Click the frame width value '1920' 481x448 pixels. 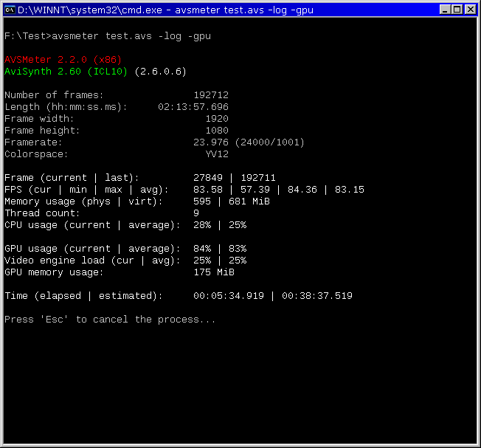point(217,119)
